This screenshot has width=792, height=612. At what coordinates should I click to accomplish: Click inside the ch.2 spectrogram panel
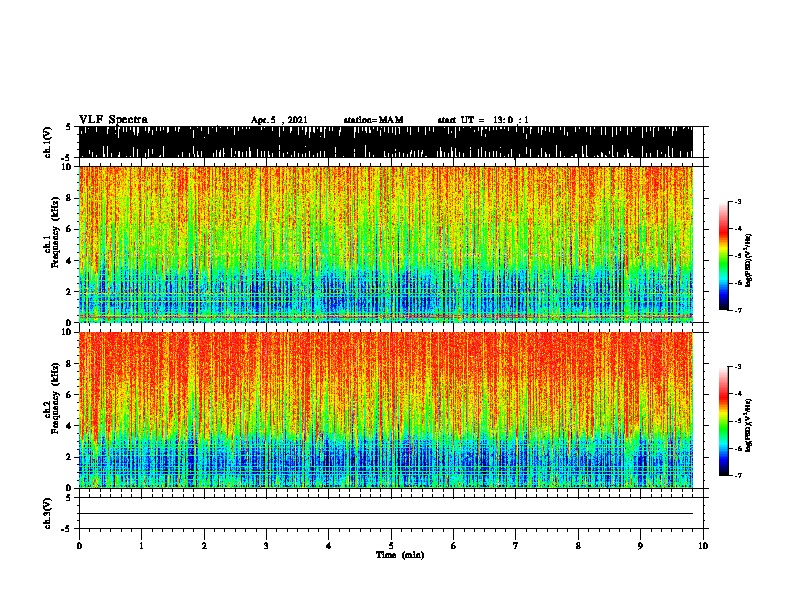click(x=386, y=410)
